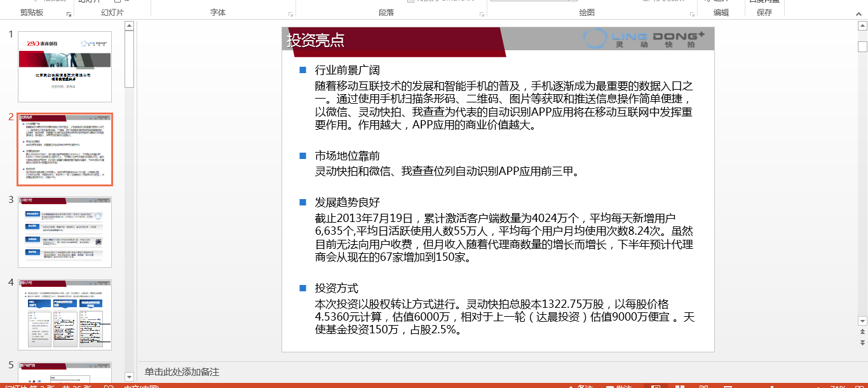868x388 pixels.
Task: Select slide 2 投资亮点 thumbnail
Action: coord(65,149)
